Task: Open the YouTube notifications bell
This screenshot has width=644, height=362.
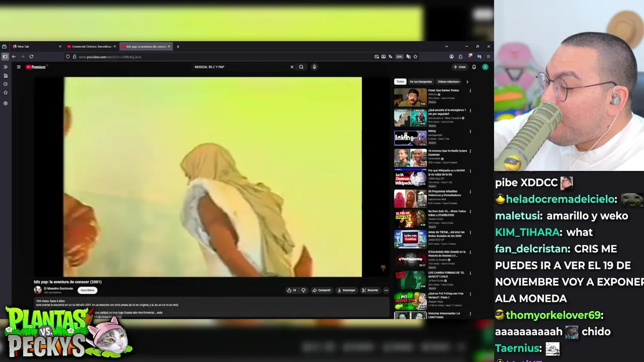Action: [x=474, y=67]
